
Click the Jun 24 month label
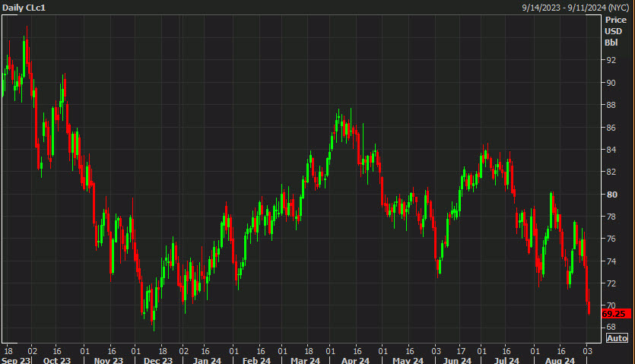(457, 360)
